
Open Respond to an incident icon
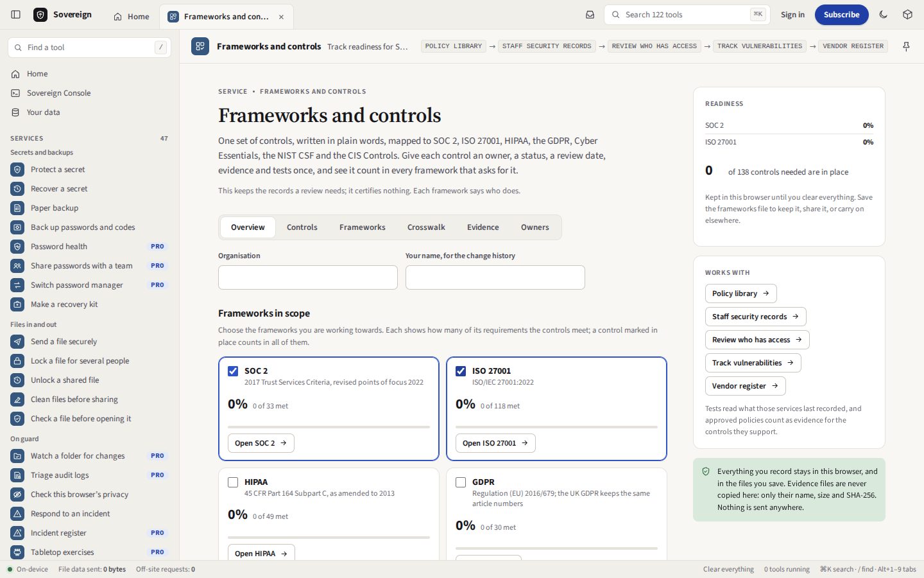point(17,514)
